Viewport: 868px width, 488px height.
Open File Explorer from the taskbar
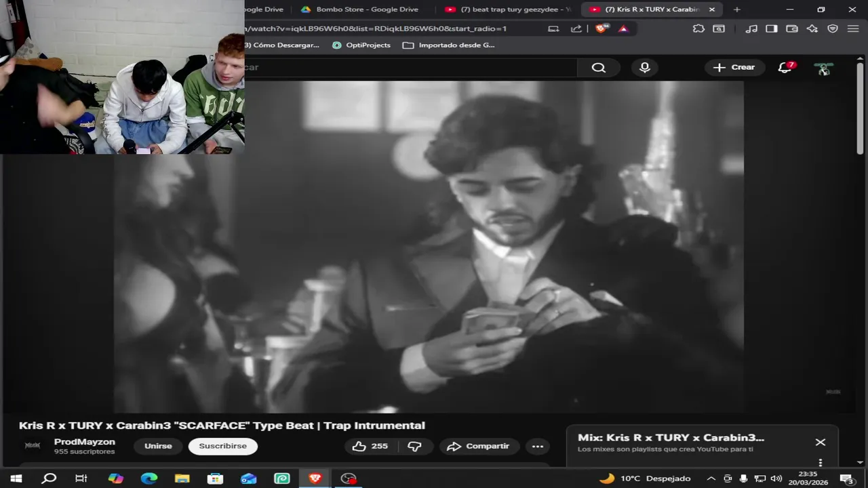pos(182,479)
